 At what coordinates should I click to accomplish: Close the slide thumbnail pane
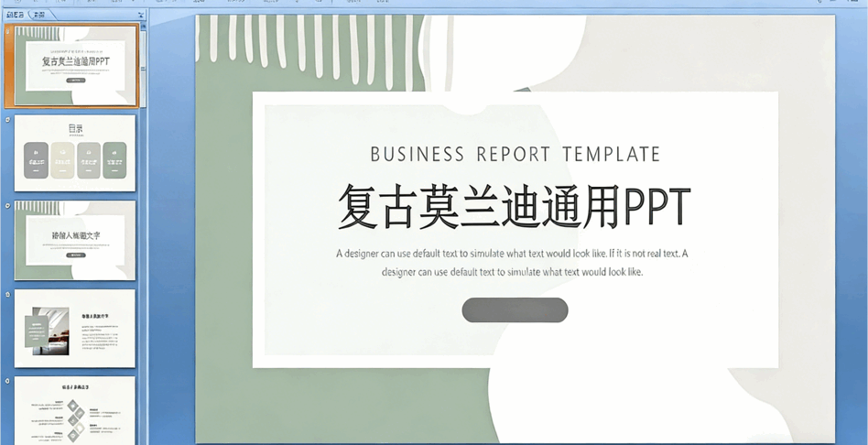[x=140, y=16]
